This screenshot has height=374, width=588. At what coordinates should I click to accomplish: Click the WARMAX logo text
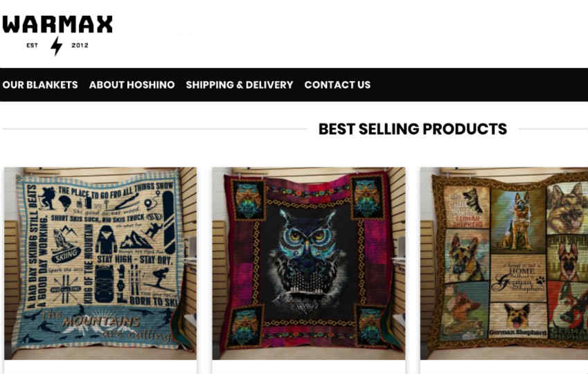point(57,24)
